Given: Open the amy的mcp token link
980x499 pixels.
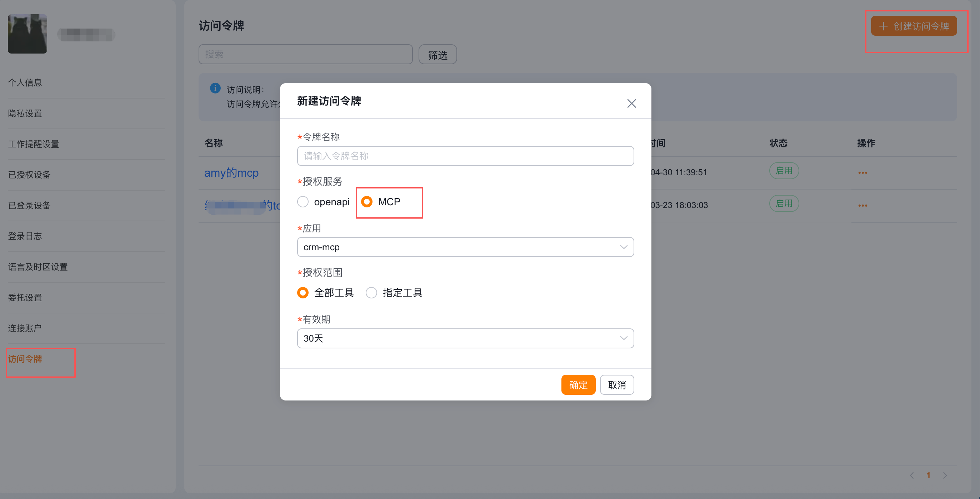Looking at the screenshot, I should [x=231, y=173].
